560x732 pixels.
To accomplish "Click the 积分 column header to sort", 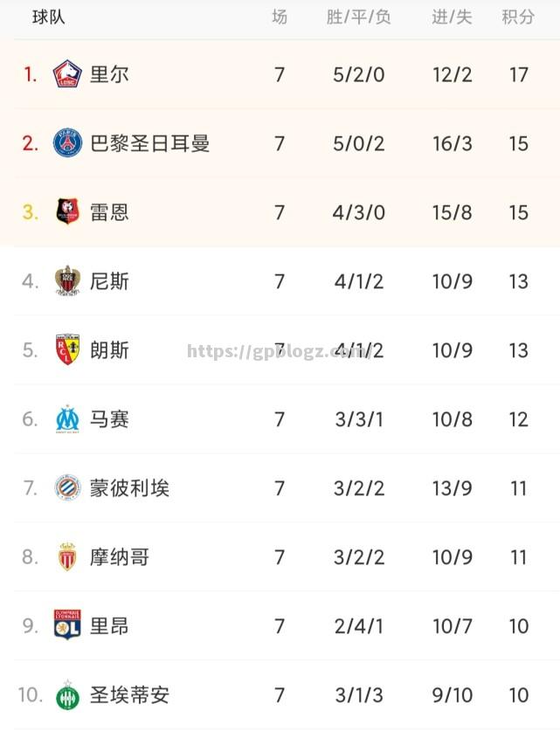I will click(x=519, y=15).
